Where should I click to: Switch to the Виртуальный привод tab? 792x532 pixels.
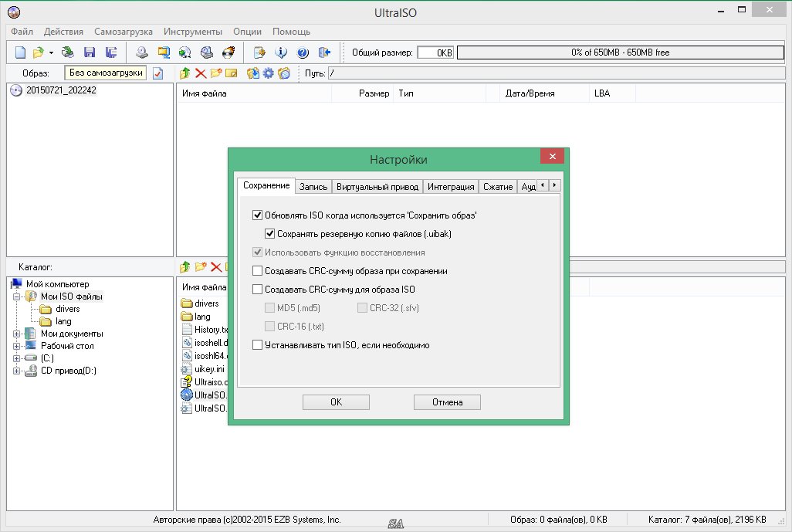pos(377,186)
